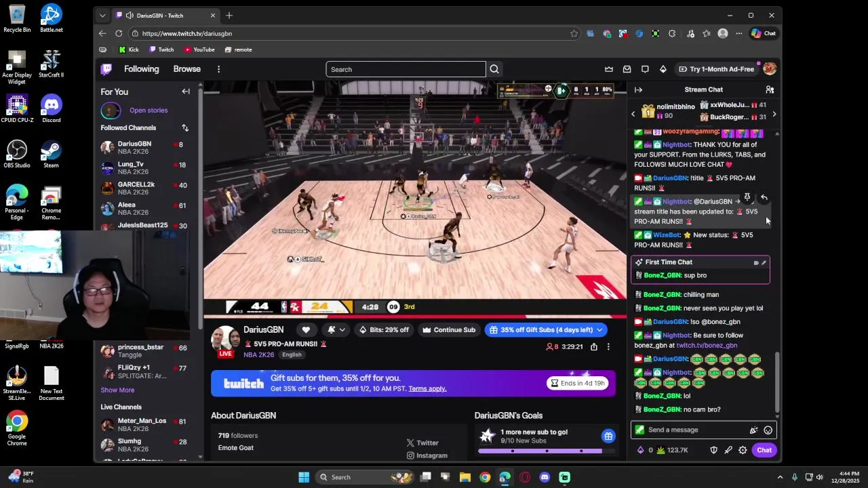868x488 pixels.
Task: Go to the Browse tab
Action: 186,69
